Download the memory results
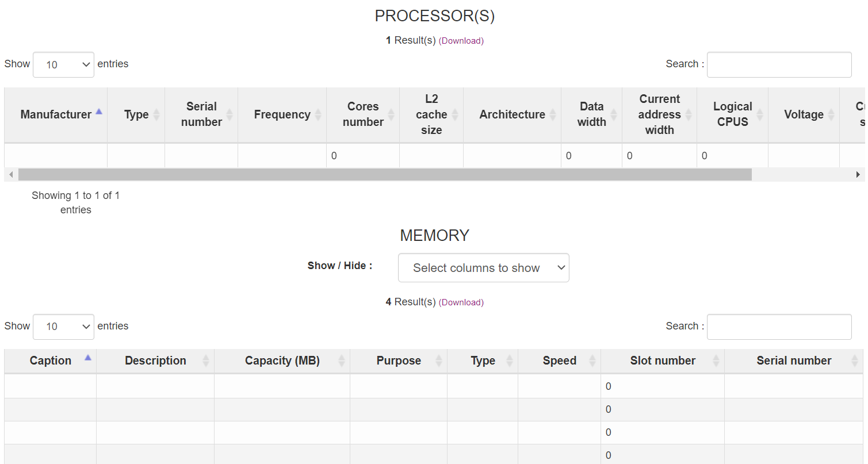The height and width of the screenshot is (464, 868). point(461,302)
